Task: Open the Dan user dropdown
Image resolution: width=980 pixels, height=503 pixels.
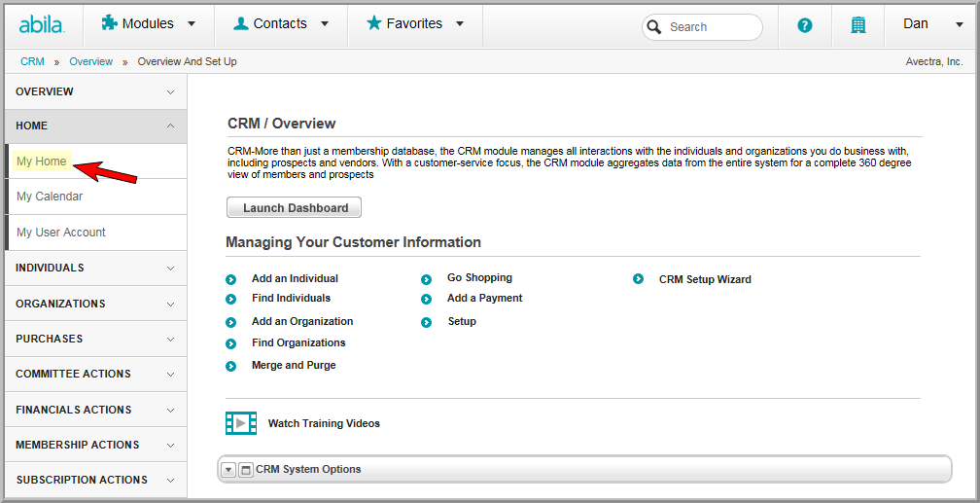Action: click(x=932, y=24)
